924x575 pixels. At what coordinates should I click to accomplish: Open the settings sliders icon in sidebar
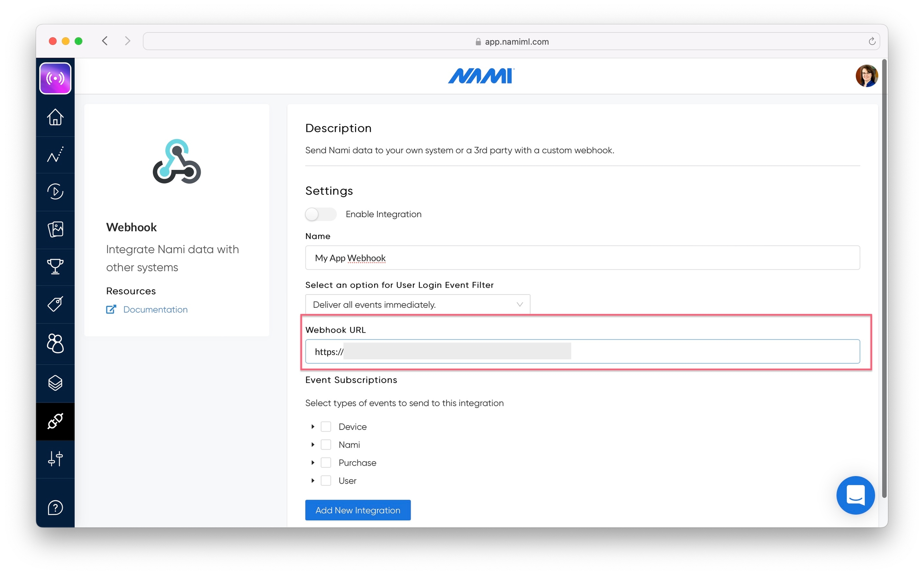[x=55, y=458]
